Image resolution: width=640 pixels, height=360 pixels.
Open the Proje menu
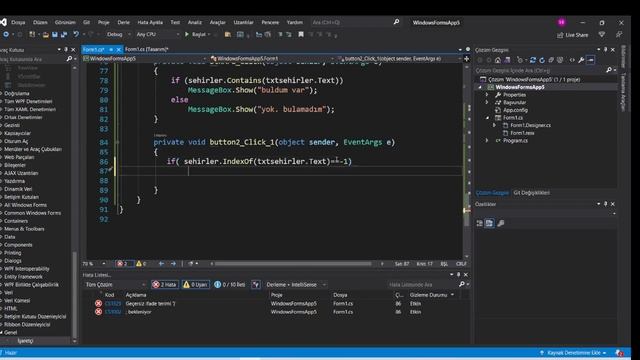click(x=103, y=22)
